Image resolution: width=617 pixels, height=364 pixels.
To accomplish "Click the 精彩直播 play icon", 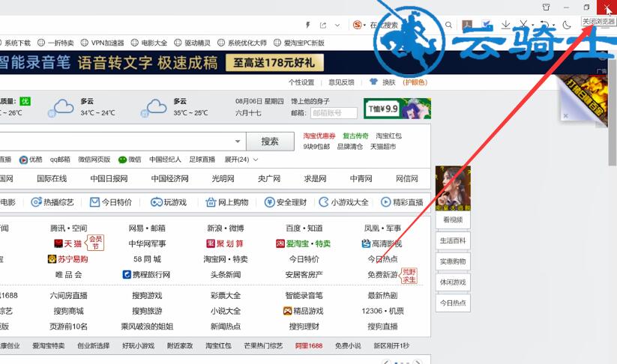I will click(x=385, y=202).
